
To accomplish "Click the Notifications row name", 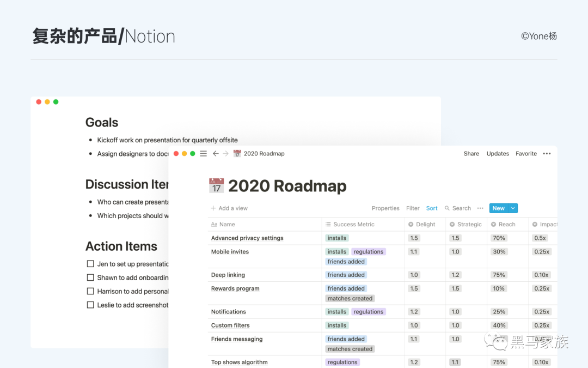I will click(228, 312).
